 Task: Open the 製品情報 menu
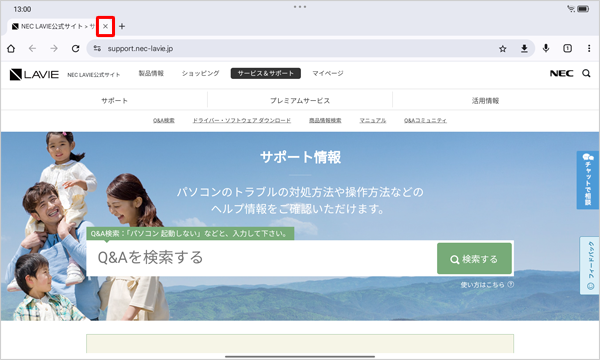151,73
